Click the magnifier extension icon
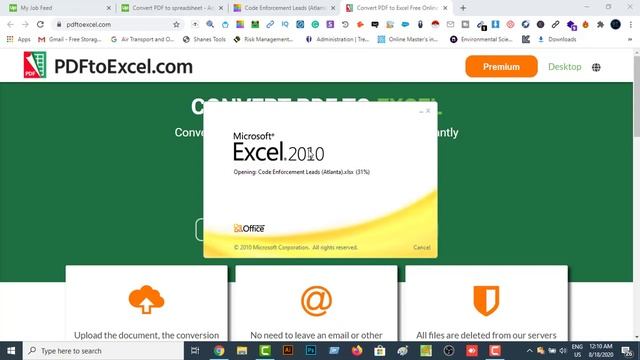This screenshot has height=360, width=640. coord(210,24)
